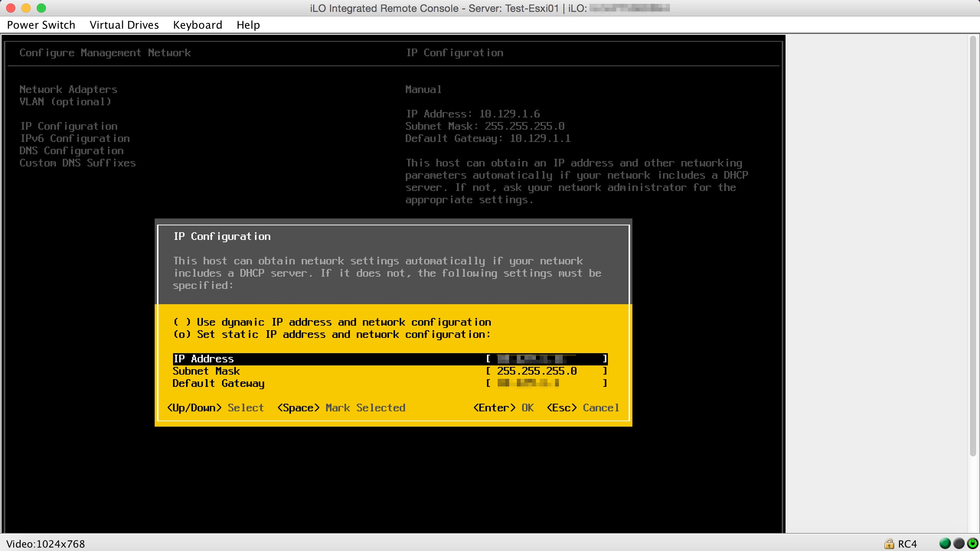980x551 pixels.
Task: Click the padlock encryption icon
Action: 889,543
